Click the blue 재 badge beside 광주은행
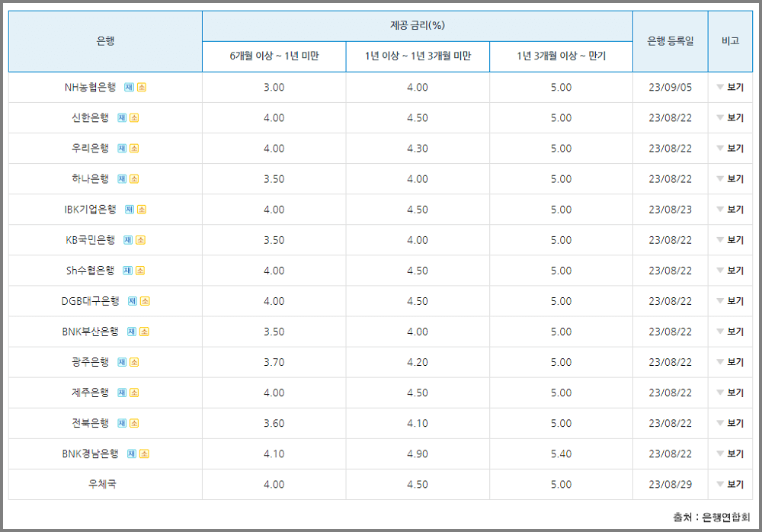Viewport: 762px width, 532px height. click(x=122, y=362)
